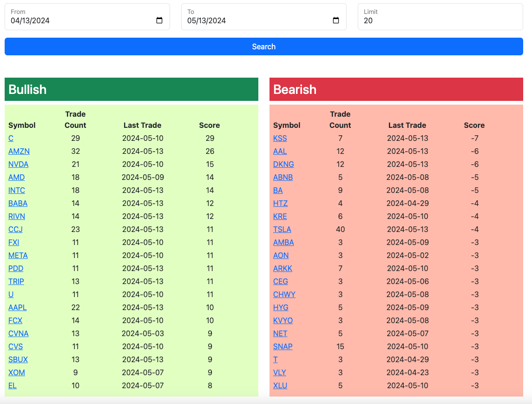This screenshot has height=404, width=532.
Task: Open the From date calendar picker
Action: (159, 20)
